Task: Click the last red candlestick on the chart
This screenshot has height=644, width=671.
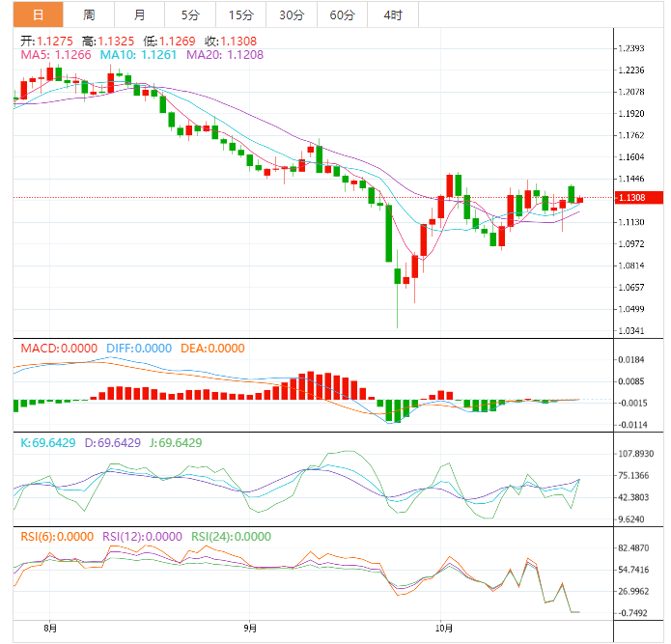Action: tap(580, 200)
